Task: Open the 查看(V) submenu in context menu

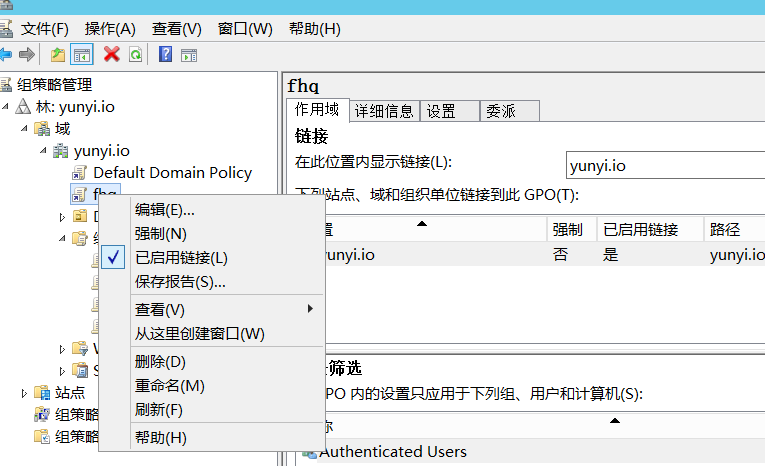Action: click(160, 309)
